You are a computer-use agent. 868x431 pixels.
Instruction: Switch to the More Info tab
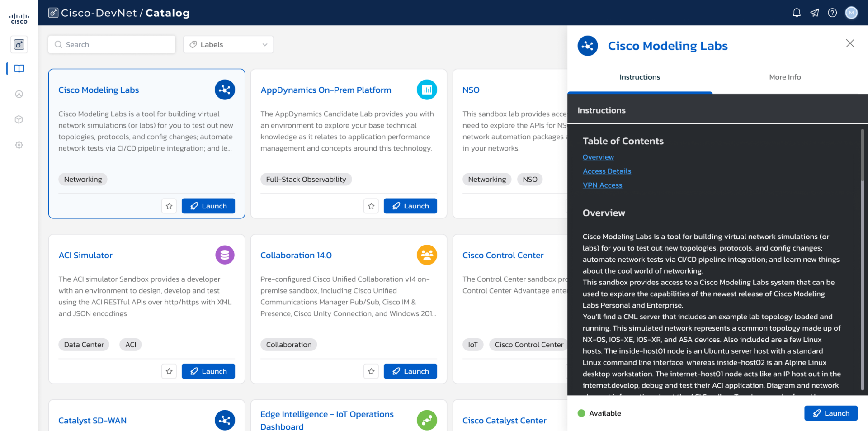click(785, 77)
